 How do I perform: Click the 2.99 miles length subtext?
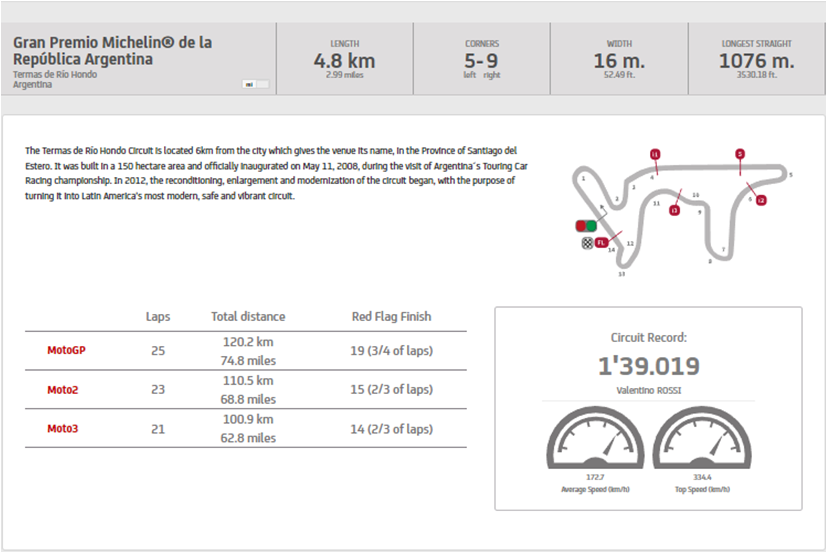point(345,75)
